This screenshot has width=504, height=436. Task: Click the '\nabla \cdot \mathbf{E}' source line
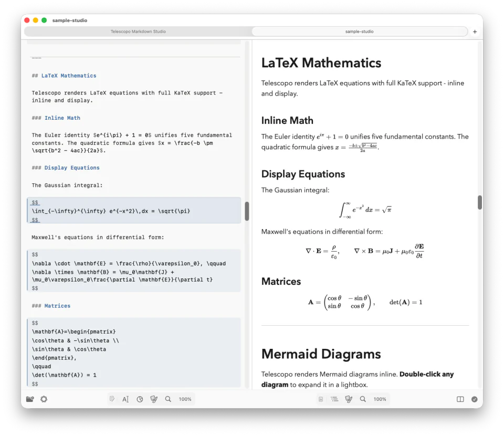(129, 263)
